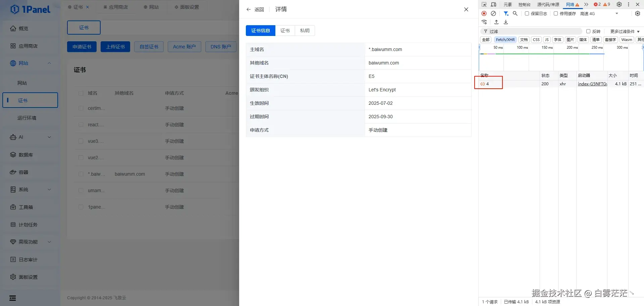Check the *.baiw… certificate row
The image size is (644, 306).
pos(81,174)
